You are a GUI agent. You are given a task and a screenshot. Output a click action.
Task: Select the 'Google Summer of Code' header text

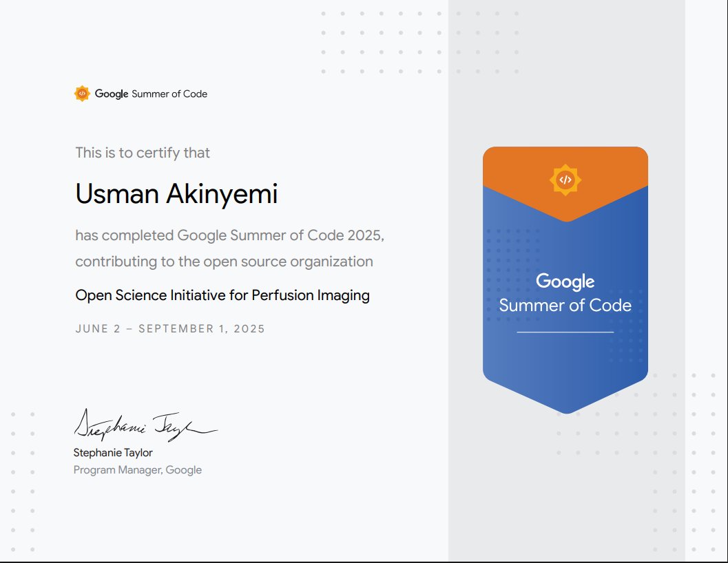151,94
